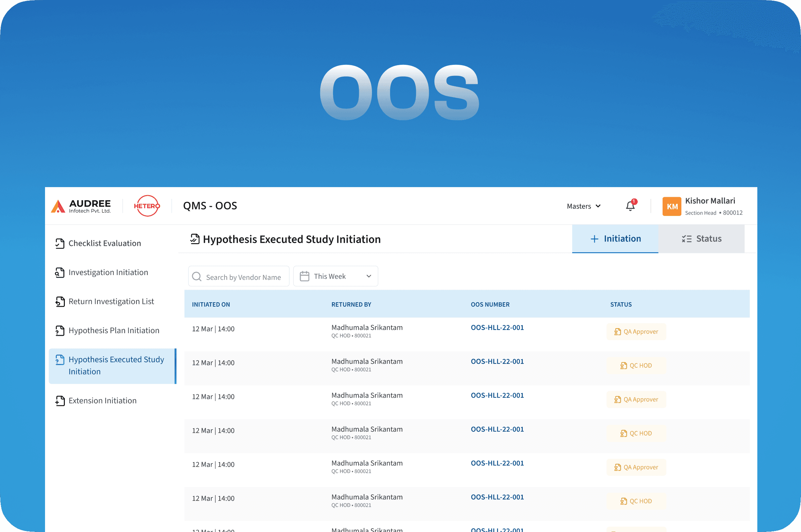Click the search magnifier icon

[x=197, y=276]
